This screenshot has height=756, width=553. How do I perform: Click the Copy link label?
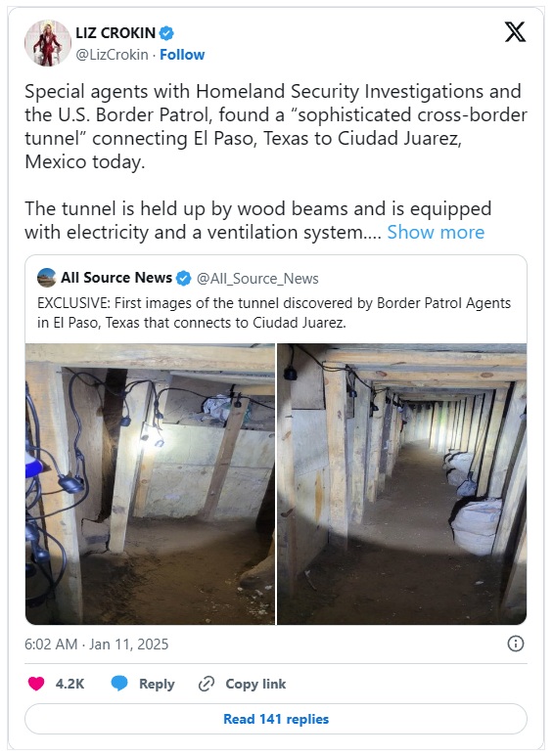255,684
